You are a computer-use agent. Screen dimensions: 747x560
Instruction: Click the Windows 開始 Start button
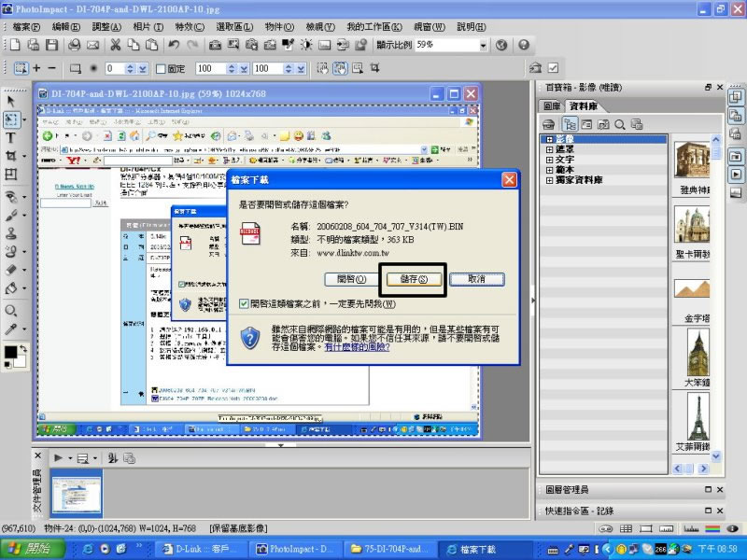click(x=32, y=549)
